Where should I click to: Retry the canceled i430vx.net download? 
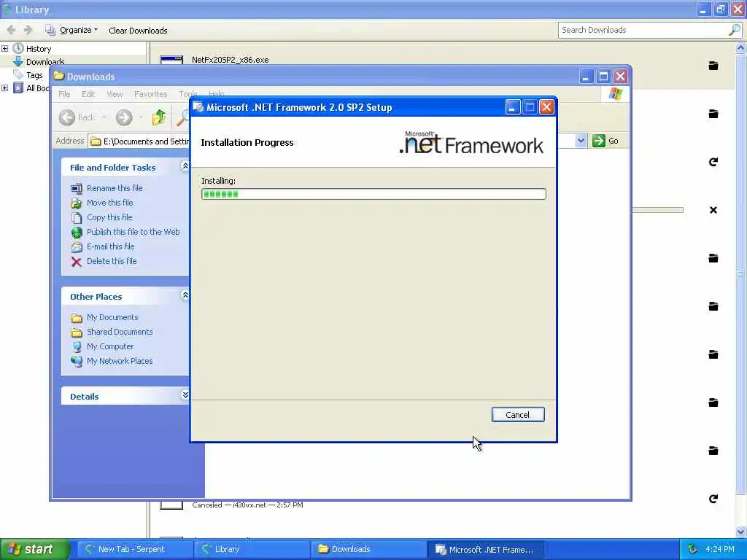713,499
